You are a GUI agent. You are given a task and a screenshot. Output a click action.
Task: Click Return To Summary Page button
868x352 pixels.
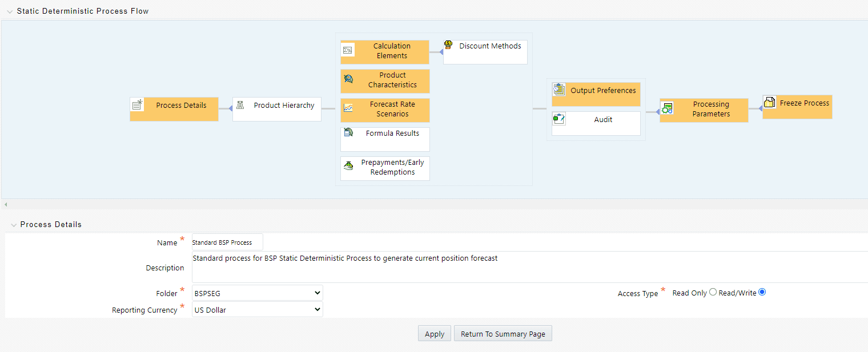[503, 334]
